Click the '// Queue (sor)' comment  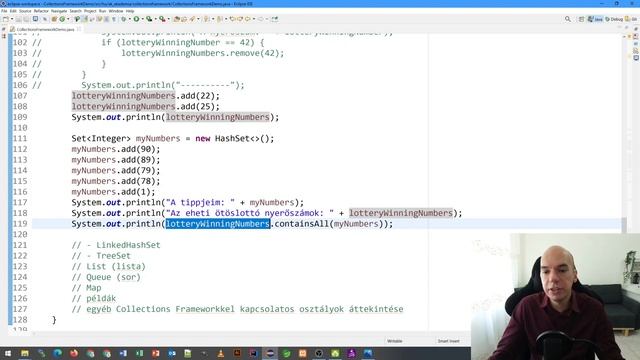[x=106, y=277]
